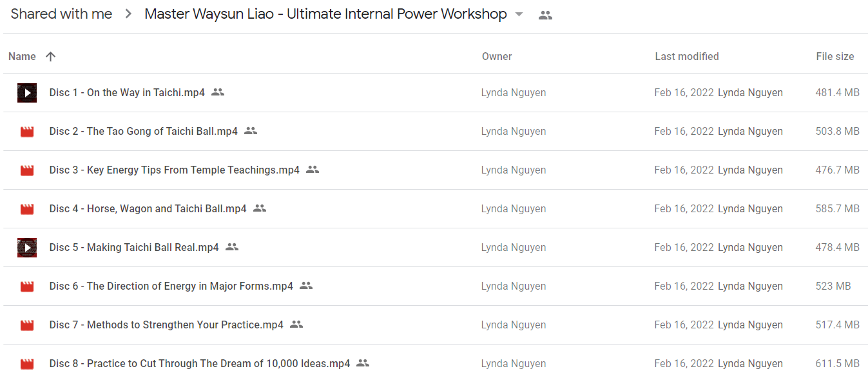Click the video thumbnail icon for Disc 5
Viewport: 868px width, 380px height.
[27, 248]
